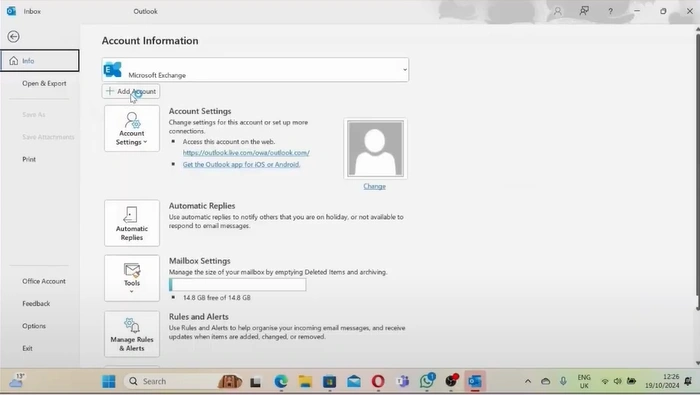Screen dimensions: 700x395
Task: Open Help question mark icon
Action: [610, 11]
